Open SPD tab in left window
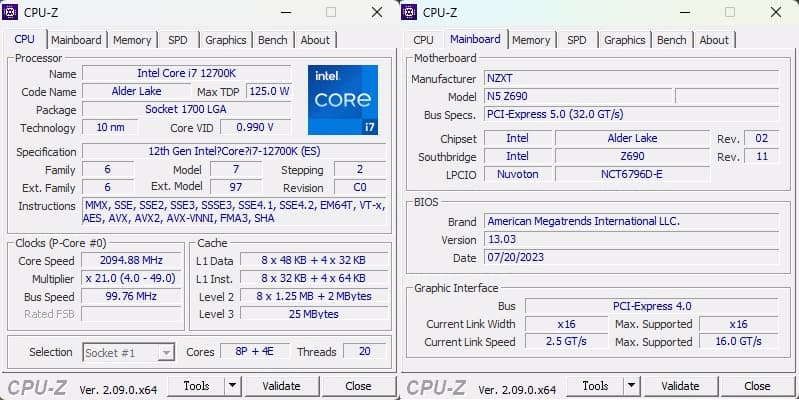Viewport: 799px width, 400px height. tap(177, 40)
